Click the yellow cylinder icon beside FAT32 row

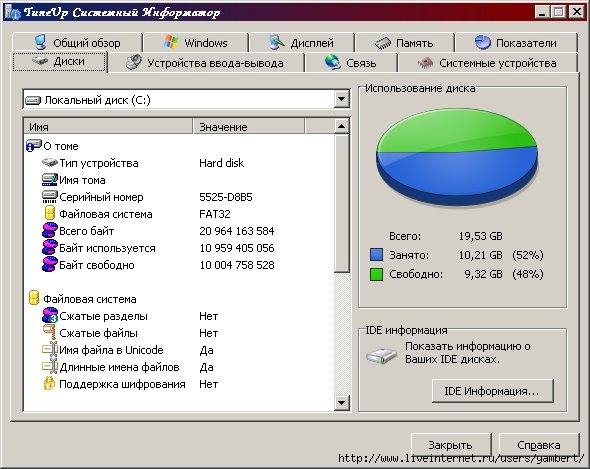[50, 213]
